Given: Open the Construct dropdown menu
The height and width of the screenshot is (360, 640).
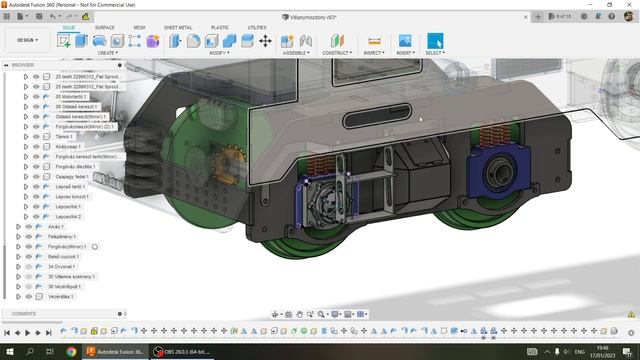Looking at the screenshot, I should click(x=337, y=53).
